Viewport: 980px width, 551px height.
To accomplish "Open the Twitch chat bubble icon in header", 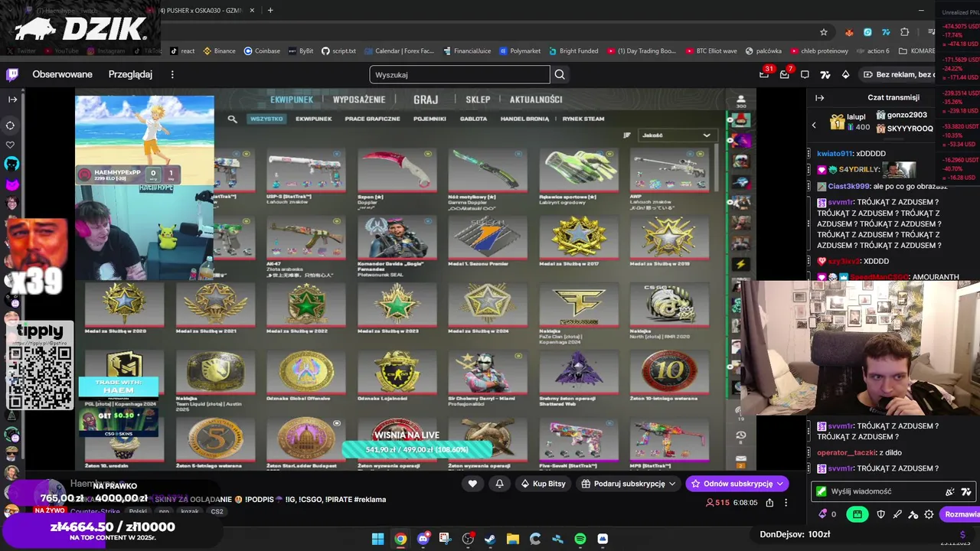I will coord(805,74).
